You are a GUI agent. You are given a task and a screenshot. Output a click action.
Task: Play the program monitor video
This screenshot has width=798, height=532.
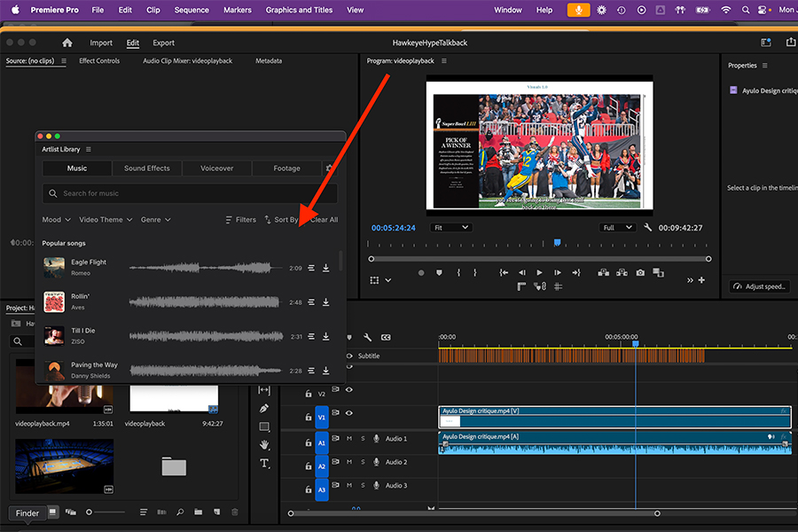click(539, 273)
